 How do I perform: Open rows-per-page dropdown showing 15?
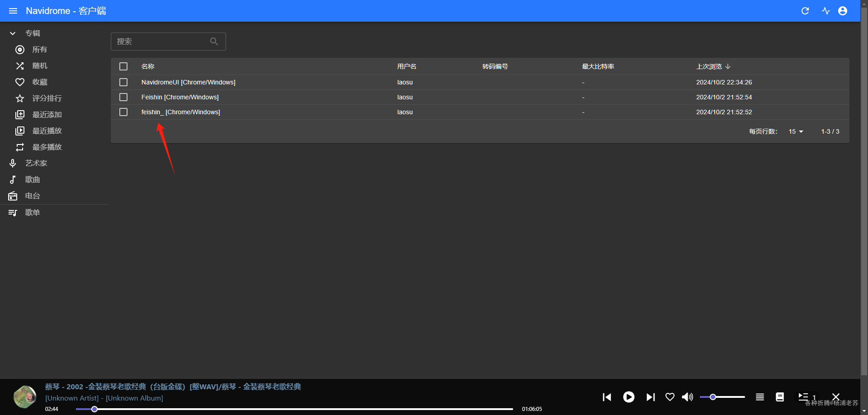pos(796,131)
